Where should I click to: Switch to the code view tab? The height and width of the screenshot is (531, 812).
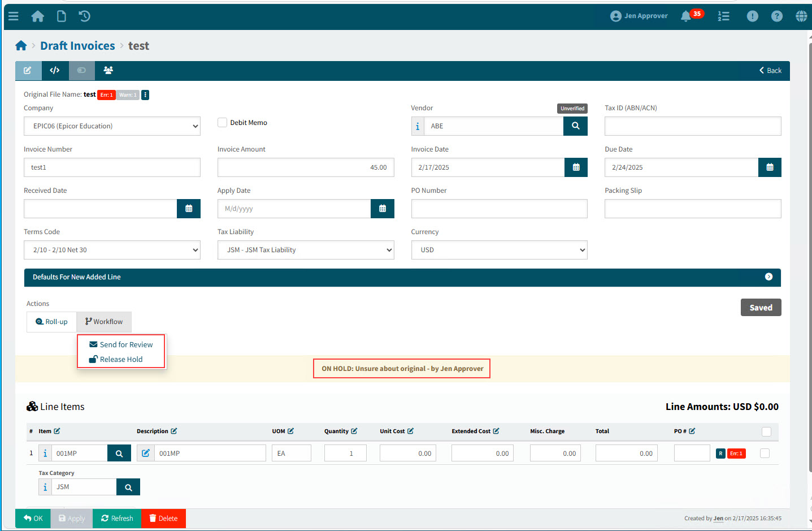[55, 71]
